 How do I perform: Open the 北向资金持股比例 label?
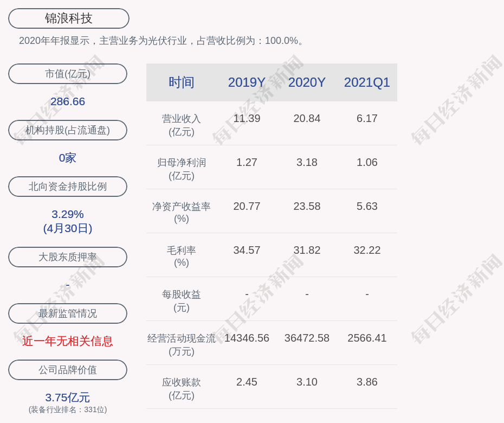coord(68,187)
